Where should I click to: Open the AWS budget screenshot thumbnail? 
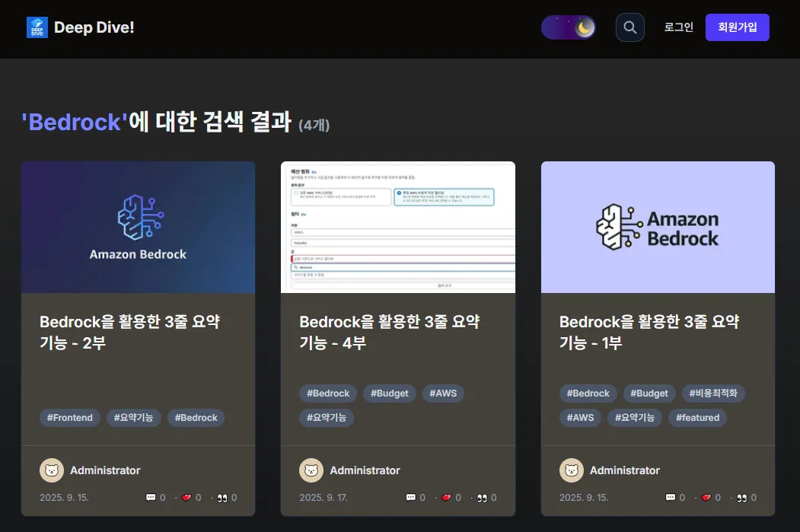coord(397,227)
